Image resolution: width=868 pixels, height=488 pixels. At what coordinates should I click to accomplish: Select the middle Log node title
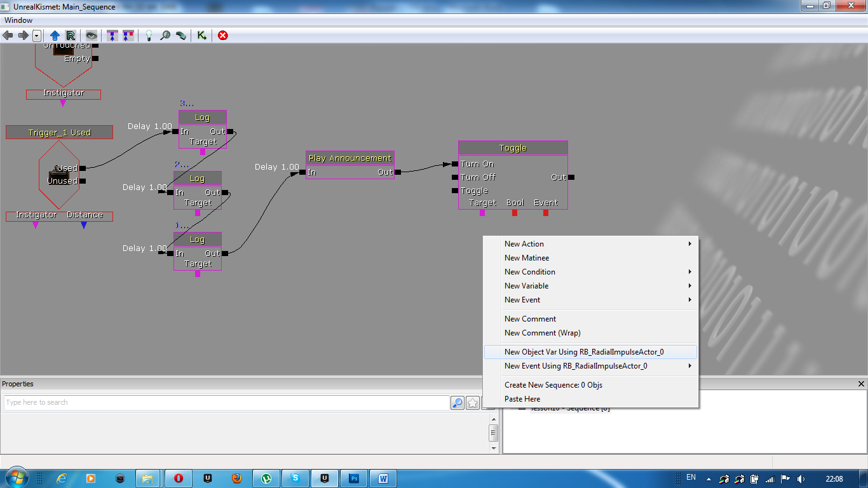click(197, 178)
